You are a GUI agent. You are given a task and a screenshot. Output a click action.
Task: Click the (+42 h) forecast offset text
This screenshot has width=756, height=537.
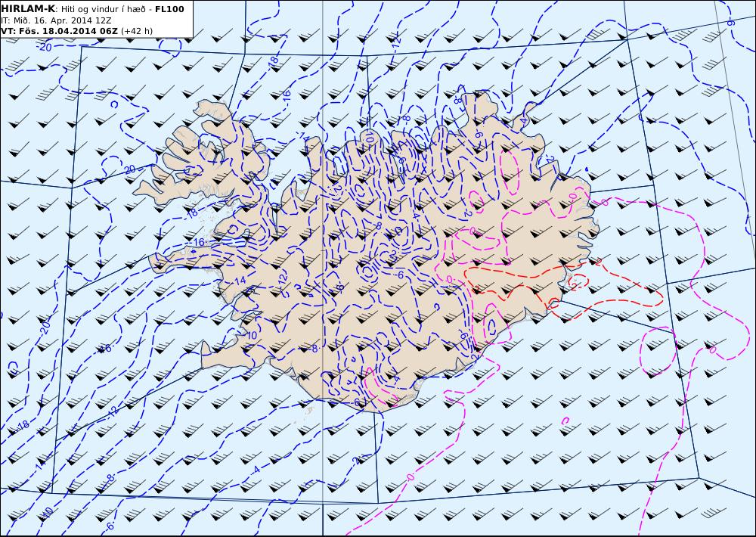[137, 31]
